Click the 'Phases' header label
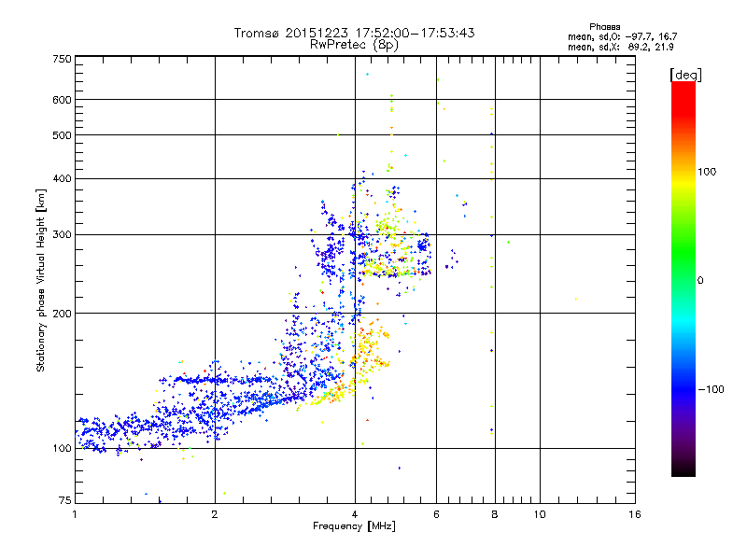The image size is (747, 560). 604,27
